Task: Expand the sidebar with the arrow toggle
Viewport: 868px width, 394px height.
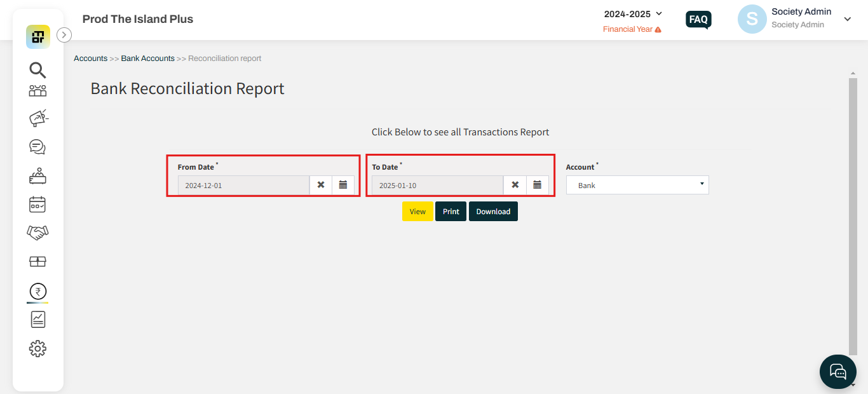Action: (64, 35)
